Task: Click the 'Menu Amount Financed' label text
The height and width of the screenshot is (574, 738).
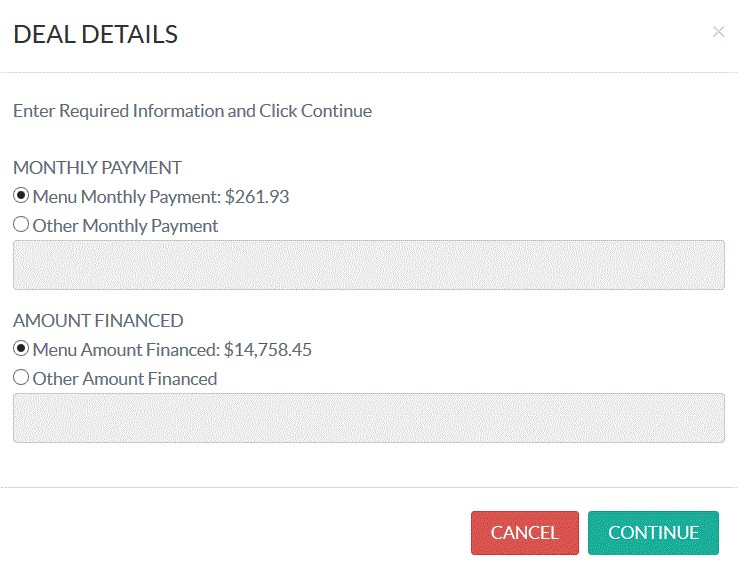Action: coord(126,350)
